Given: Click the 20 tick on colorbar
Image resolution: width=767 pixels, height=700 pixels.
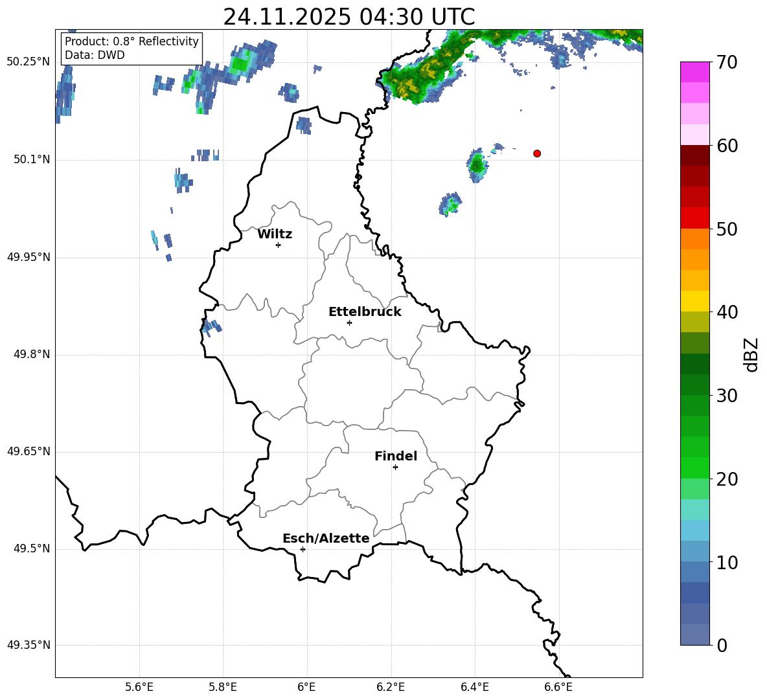Looking at the screenshot, I should coord(726,479).
